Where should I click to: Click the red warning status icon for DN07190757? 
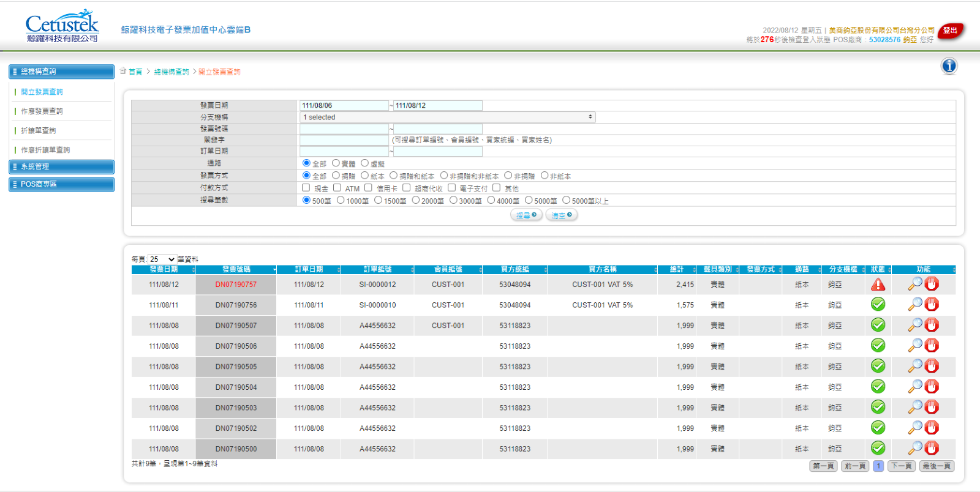pos(878,284)
